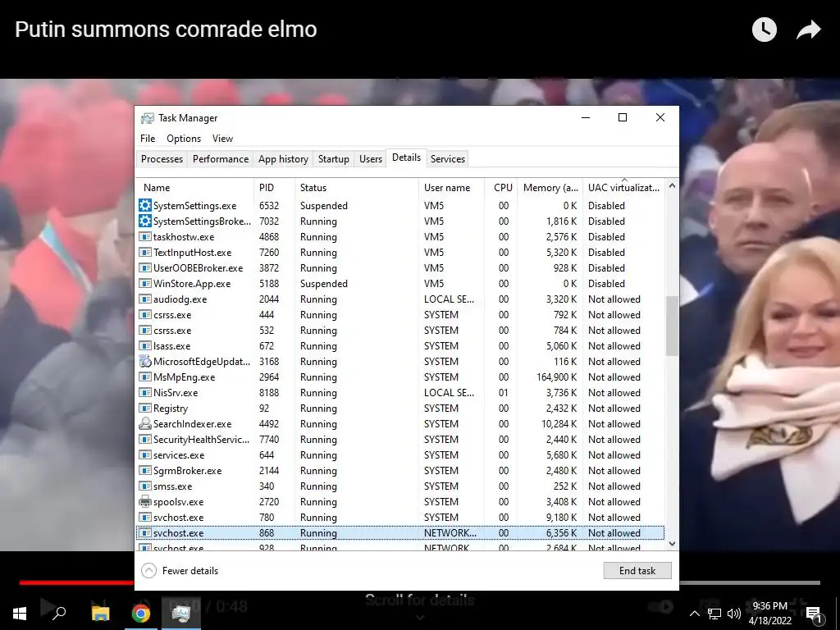Open taskbar search magnifier
This screenshot has width=840, height=630.
(x=59, y=612)
